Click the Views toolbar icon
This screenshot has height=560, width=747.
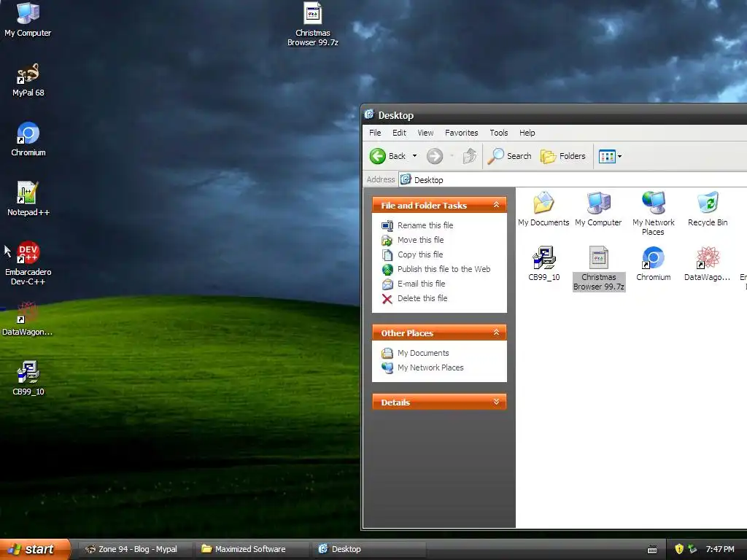click(607, 156)
